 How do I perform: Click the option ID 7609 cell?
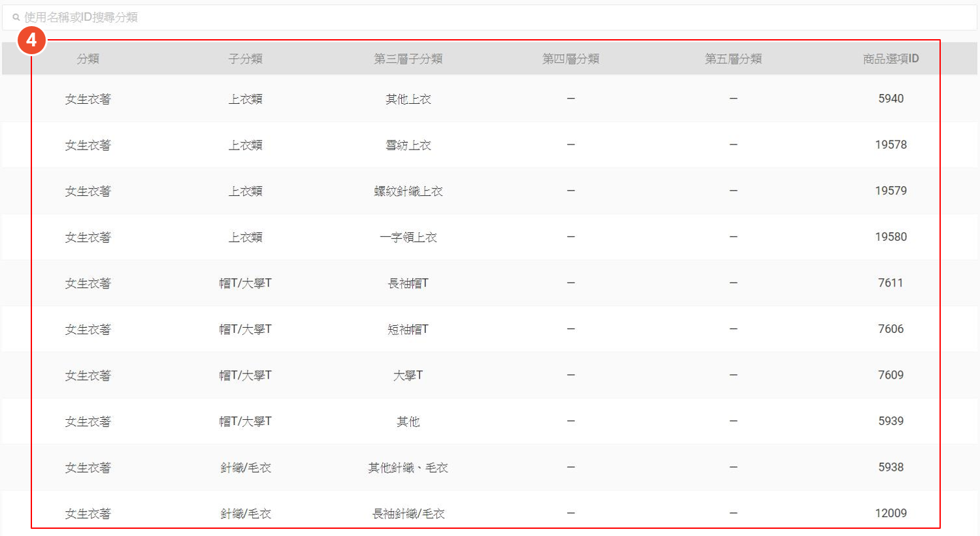890,375
